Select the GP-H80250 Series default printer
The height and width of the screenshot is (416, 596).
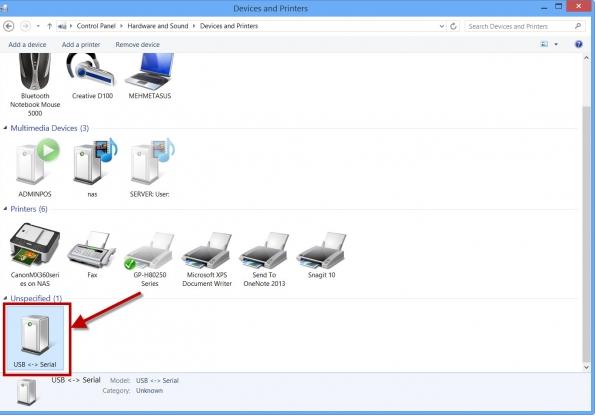(150, 259)
